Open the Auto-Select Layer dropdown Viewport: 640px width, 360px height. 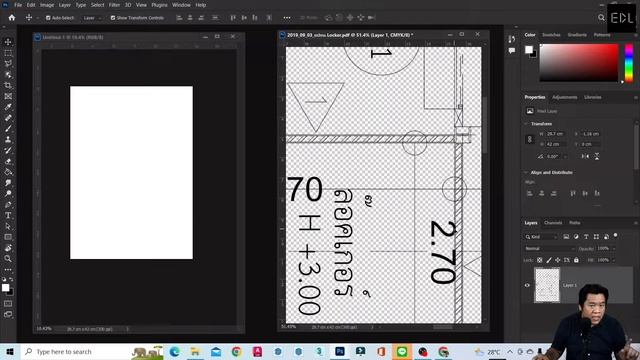pos(92,18)
